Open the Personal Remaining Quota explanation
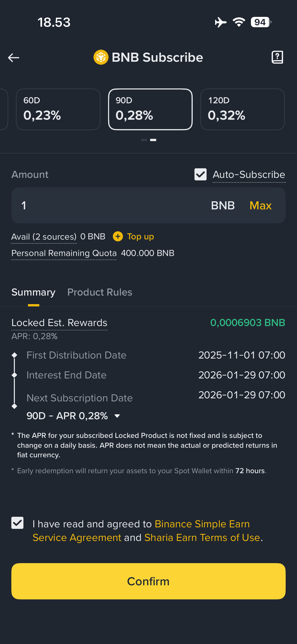The width and height of the screenshot is (297, 644). click(63, 253)
